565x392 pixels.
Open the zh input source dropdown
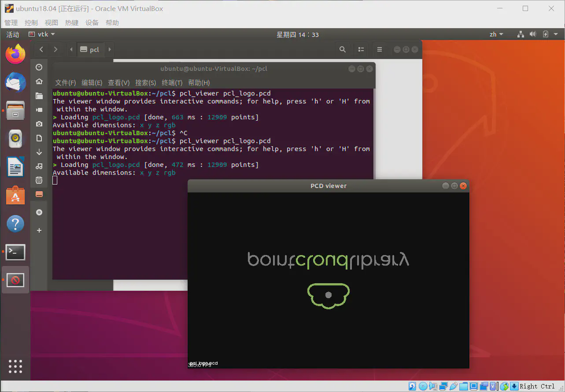tap(496, 34)
